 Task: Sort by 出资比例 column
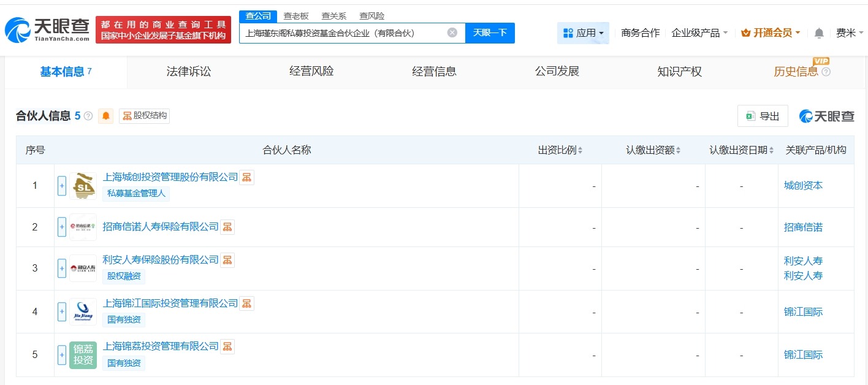point(560,150)
